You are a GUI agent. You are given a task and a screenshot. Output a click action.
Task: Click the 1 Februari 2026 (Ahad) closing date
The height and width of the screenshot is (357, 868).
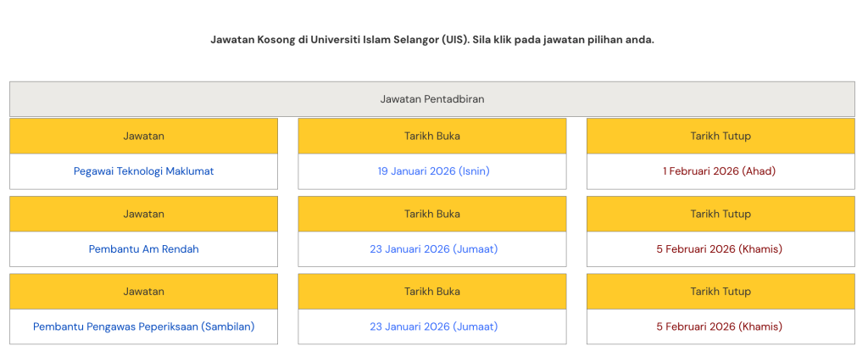click(x=719, y=171)
